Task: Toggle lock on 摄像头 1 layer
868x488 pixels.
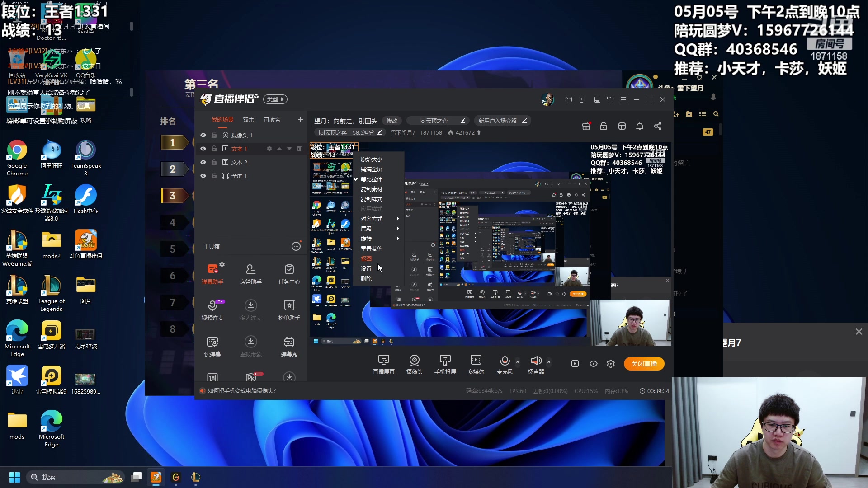Action: [214, 135]
